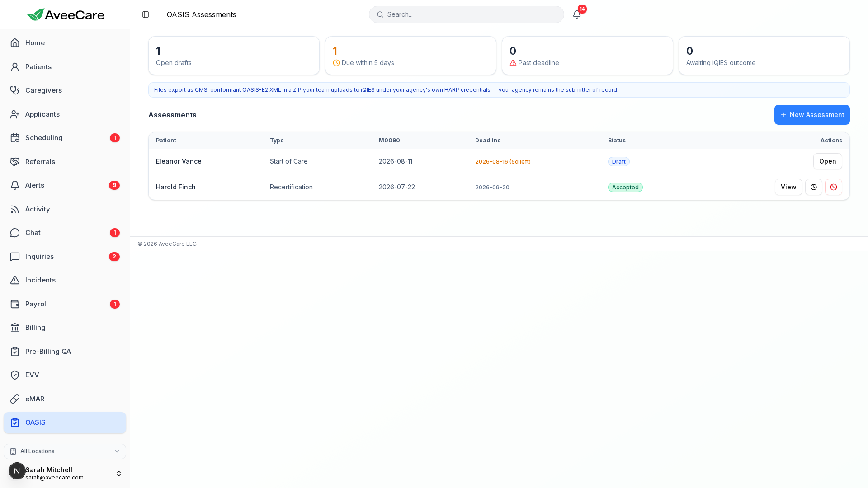The width and height of the screenshot is (868, 488).
Task: Click the Chat badge showing 1
Action: click(x=115, y=233)
